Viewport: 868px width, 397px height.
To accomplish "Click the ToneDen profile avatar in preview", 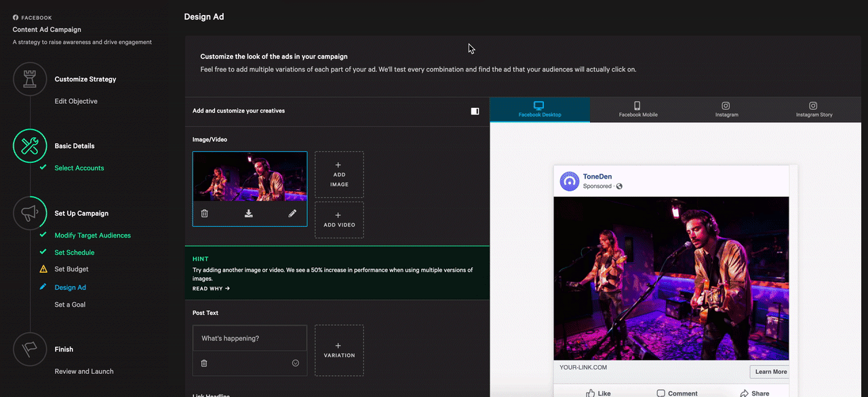I will pyautogui.click(x=570, y=181).
